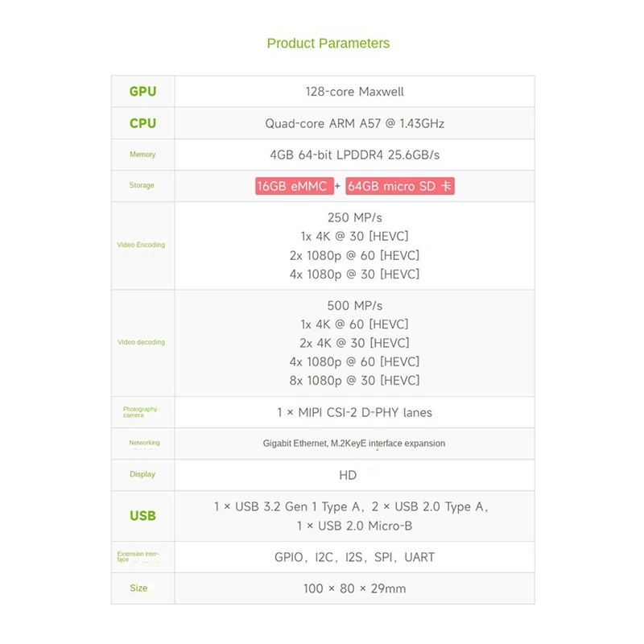The image size is (644, 644).
Task: Select the Video decoding label
Action: point(141,343)
